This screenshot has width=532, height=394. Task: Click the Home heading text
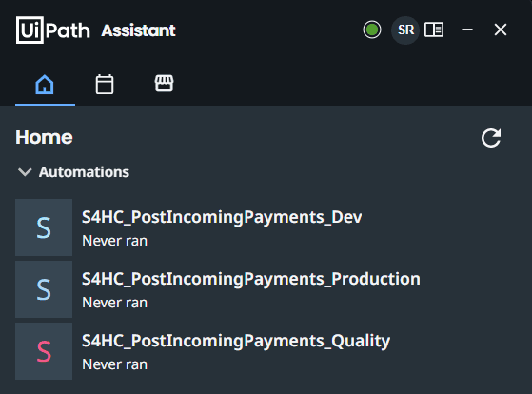pyautogui.click(x=44, y=137)
